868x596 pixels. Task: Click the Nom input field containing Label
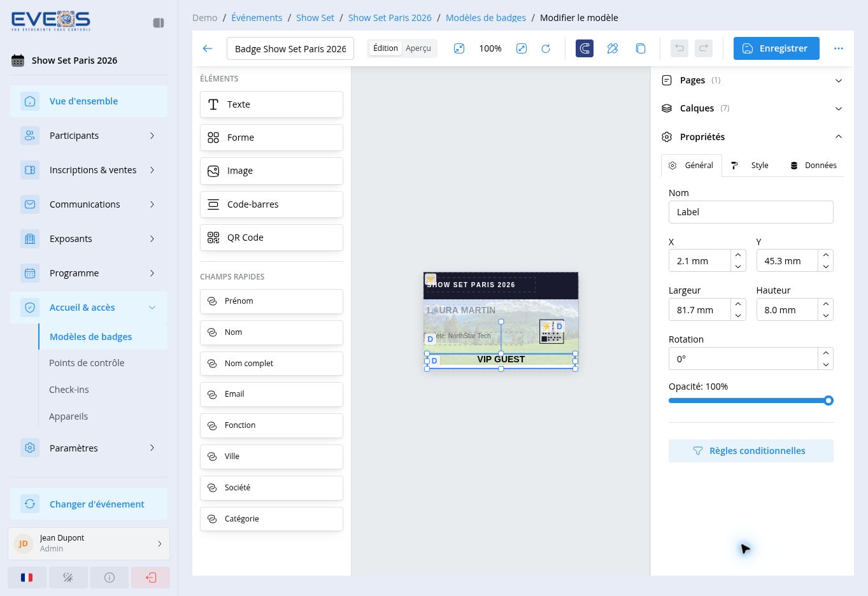751,212
